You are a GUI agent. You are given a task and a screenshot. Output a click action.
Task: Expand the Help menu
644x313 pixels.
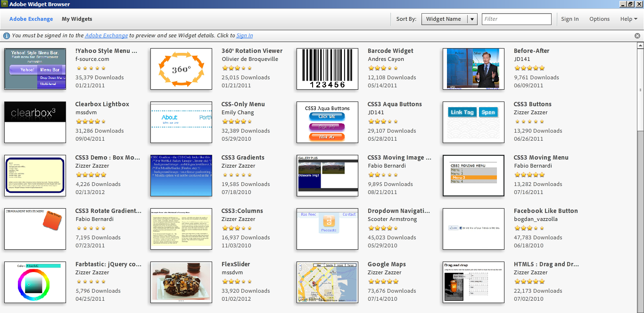coord(629,19)
